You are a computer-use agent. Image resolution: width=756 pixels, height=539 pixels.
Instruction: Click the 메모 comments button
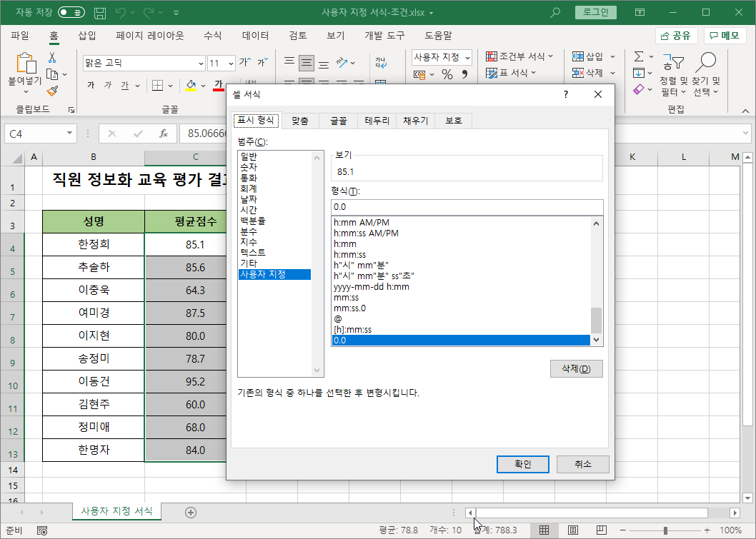pyautogui.click(x=725, y=36)
